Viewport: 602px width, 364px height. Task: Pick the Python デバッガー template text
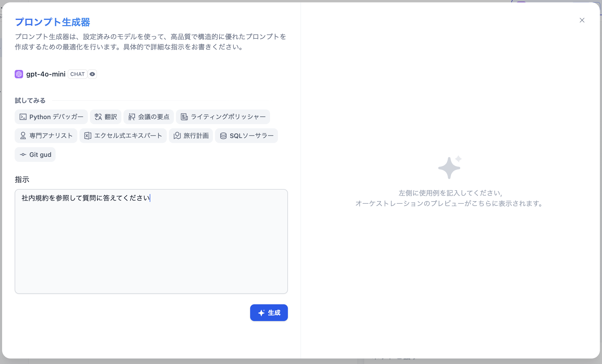point(56,117)
